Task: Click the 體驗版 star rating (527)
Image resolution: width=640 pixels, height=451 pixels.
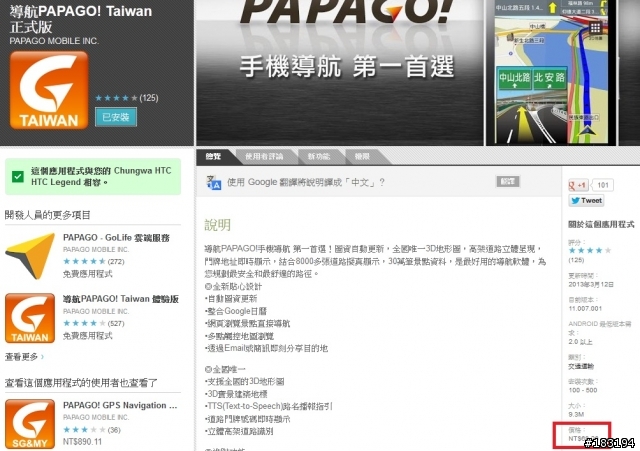Action: point(93,323)
